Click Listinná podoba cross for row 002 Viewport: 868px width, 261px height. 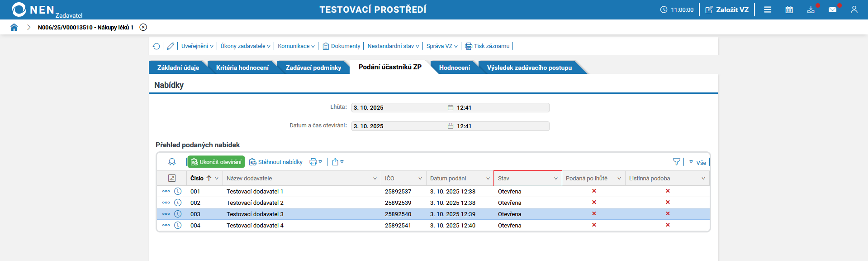point(668,202)
